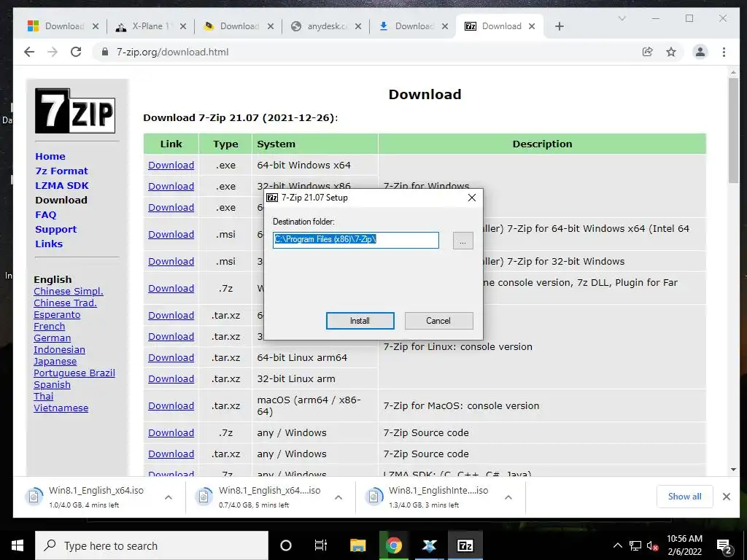Screen dimensions: 747x560
Task: Open the Support sidebar link
Action: tap(55, 230)
